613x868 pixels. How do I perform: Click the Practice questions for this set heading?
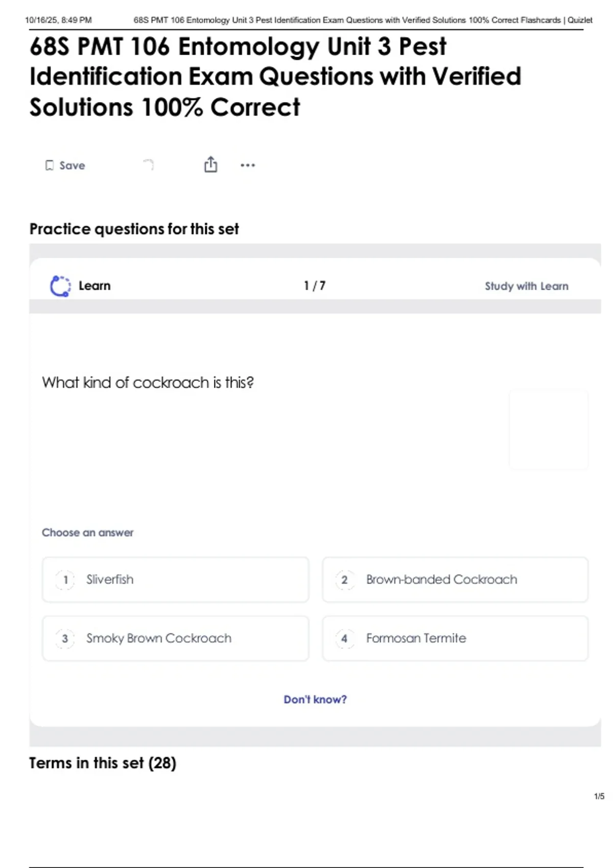(134, 229)
